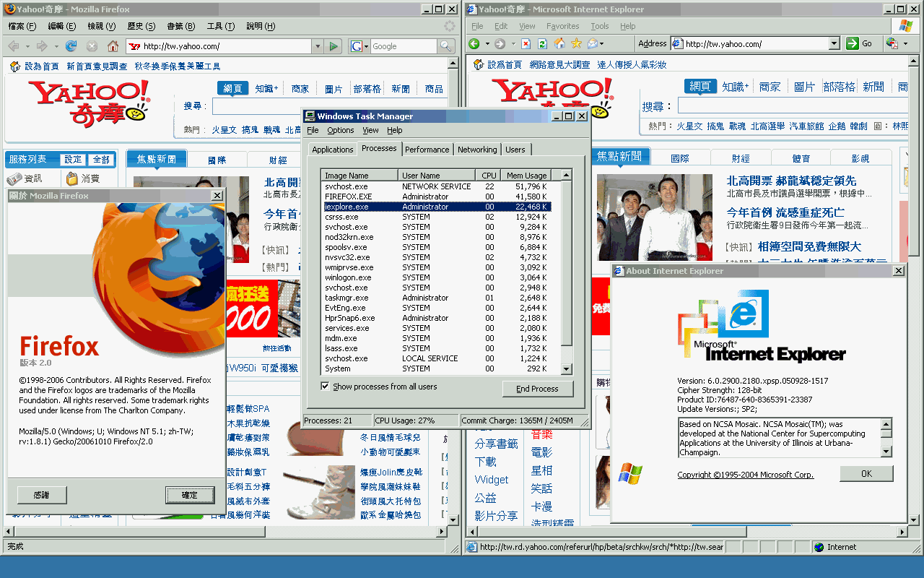This screenshot has height=578, width=924.
Task: Click into the Firefox Google search field
Action: [x=403, y=46]
